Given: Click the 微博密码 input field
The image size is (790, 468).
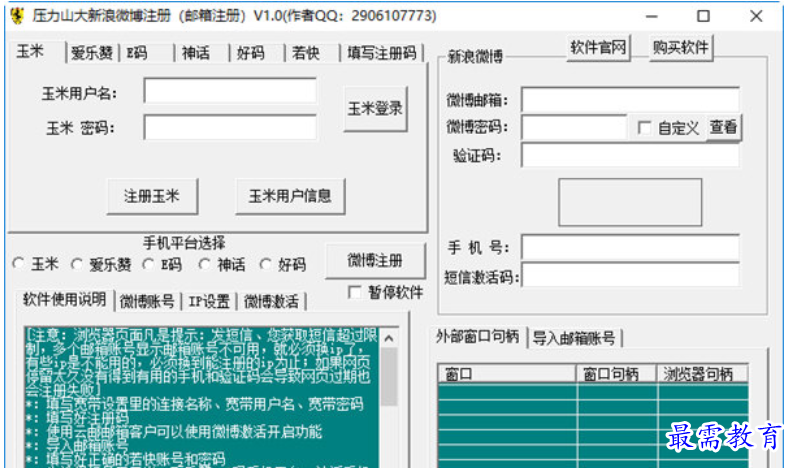Looking at the screenshot, I should (574, 127).
